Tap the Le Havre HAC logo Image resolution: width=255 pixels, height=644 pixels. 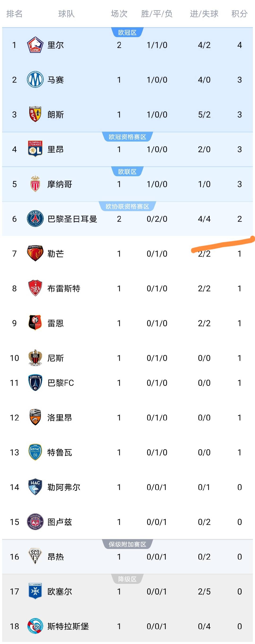[35, 487]
